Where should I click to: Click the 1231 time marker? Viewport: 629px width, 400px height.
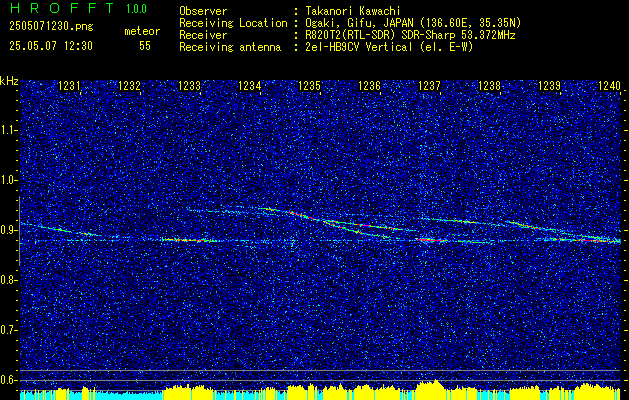69,86
